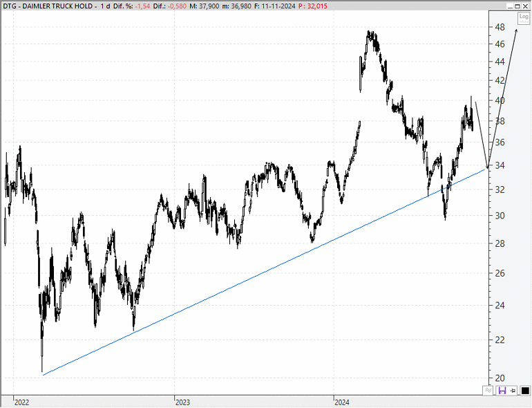The width and height of the screenshot is (532, 408).
Task: Click the 'Dif.: -0,580' value
Action: [170, 6]
